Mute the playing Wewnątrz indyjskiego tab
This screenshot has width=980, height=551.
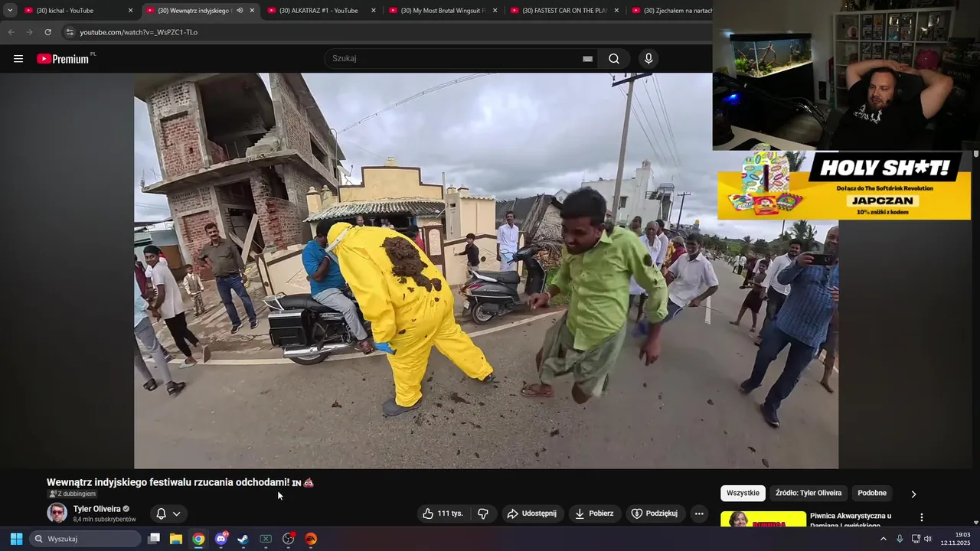(x=240, y=11)
